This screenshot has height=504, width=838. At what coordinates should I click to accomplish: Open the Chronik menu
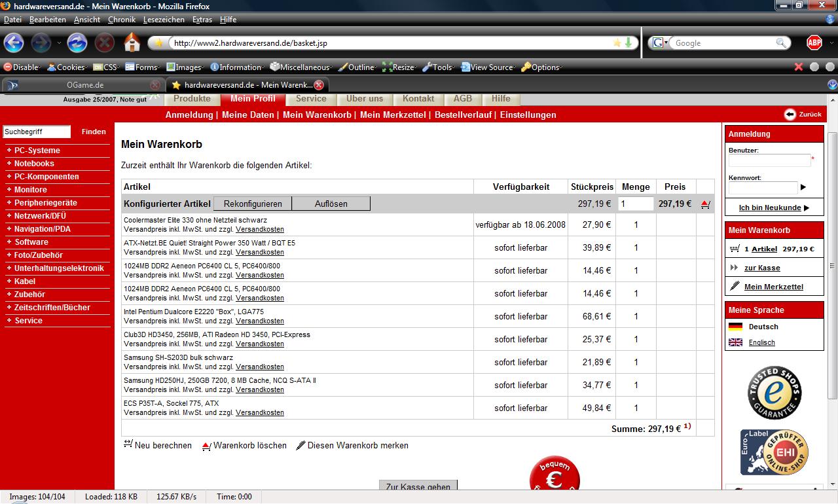point(121,20)
